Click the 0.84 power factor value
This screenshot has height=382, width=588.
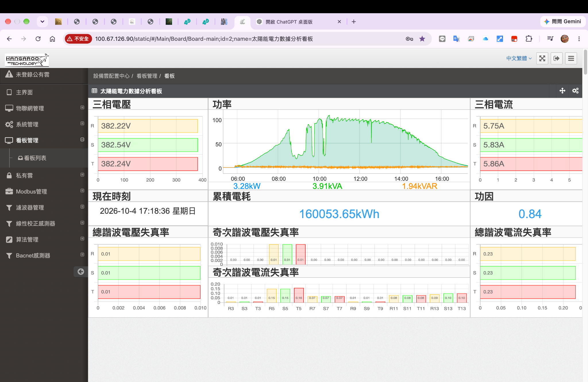[x=530, y=214]
